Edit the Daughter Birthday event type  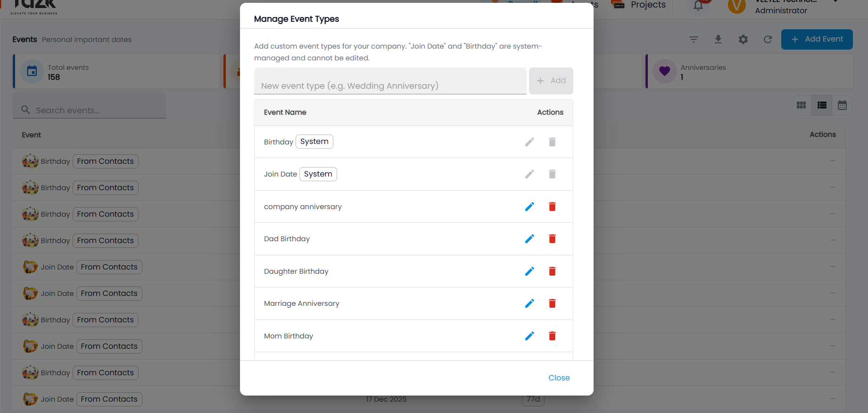pyautogui.click(x=529, y=271)
